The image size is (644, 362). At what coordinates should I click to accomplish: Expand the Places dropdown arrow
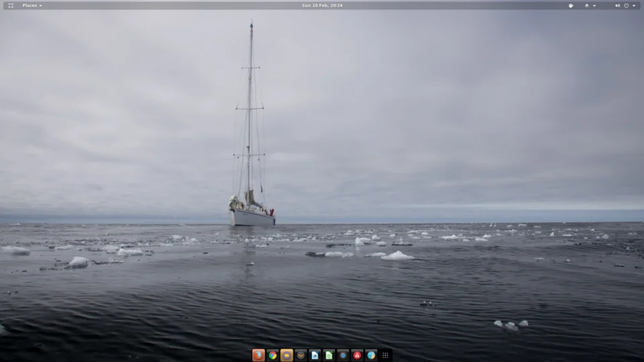click(40, 6)
